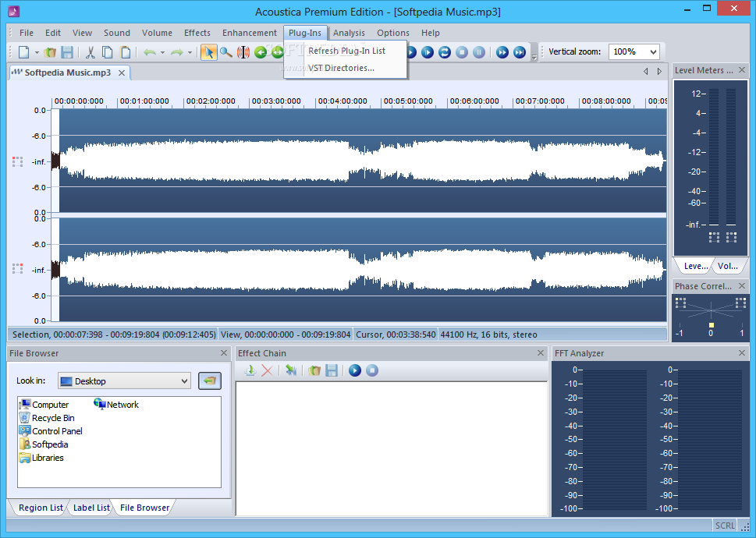
Task: Select Recycle Bin in the File Browser list
Action: 47,418
